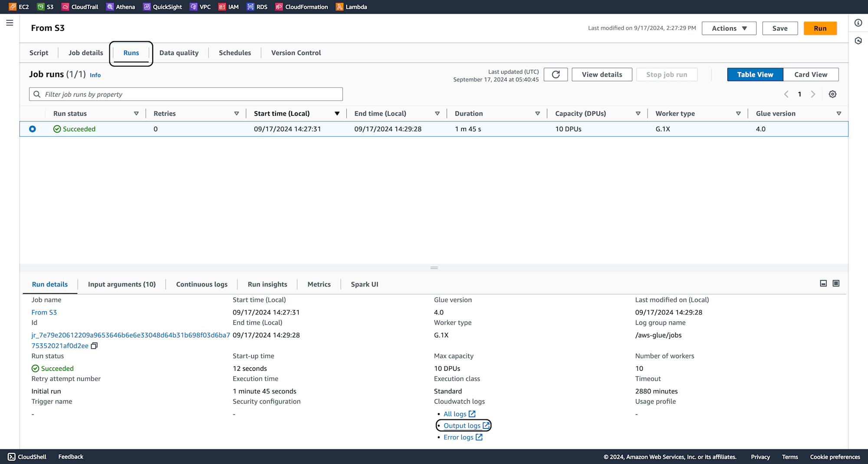Image resolution: width=868 pixels, height=464 pixels.
Task: Click the search magnifier in filter box
Action: coord(37,94)
